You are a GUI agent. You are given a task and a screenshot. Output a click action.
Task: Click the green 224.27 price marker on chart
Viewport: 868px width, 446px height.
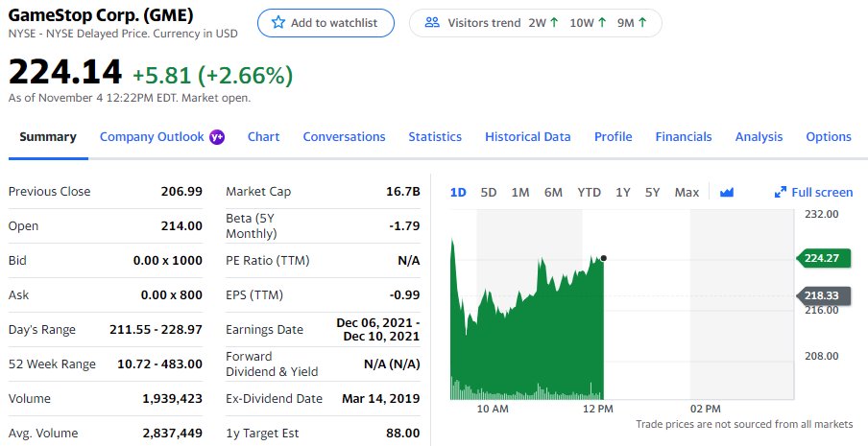[x=823, y=258]
